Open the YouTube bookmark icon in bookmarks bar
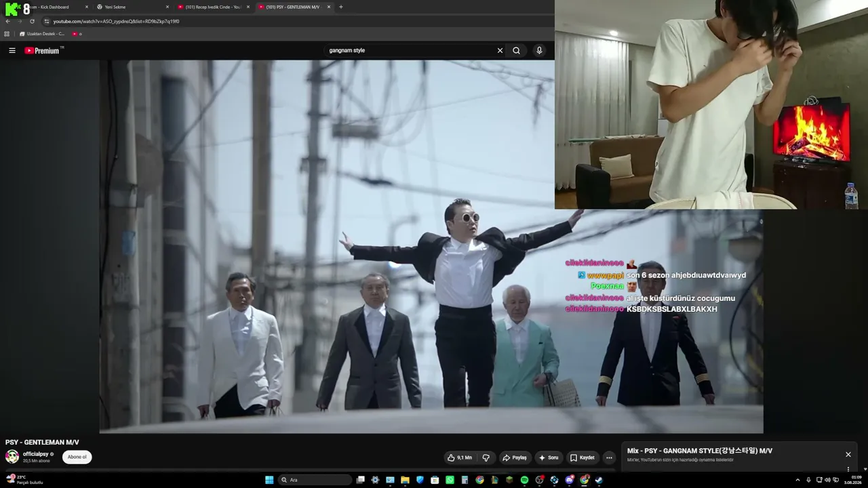This screenshot has width=868, height=488. coord(76,34)
